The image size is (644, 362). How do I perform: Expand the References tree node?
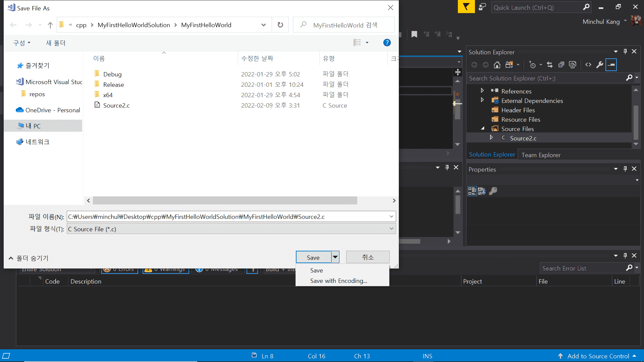[x=482, y=91]
